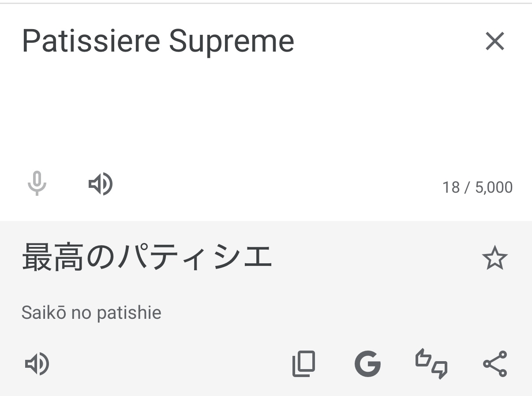
Task: Tap the katakana word パティシエ
Action: coord(195,258)
